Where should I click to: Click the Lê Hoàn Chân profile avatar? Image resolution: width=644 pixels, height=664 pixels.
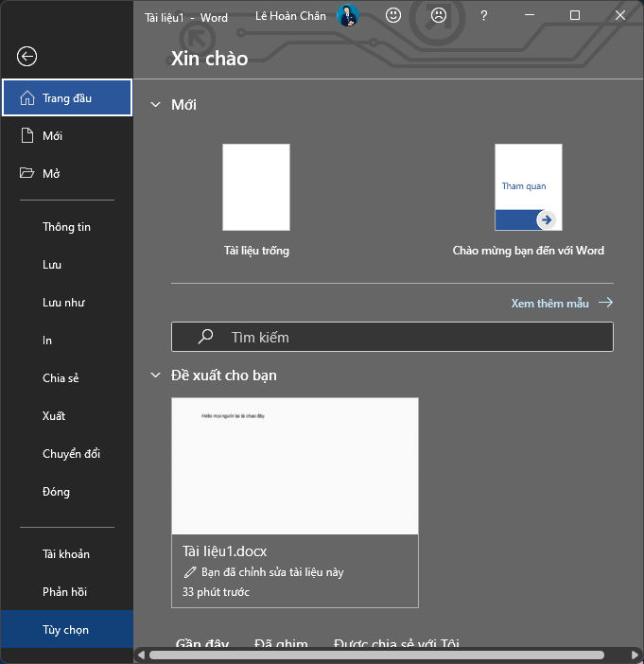348,16
